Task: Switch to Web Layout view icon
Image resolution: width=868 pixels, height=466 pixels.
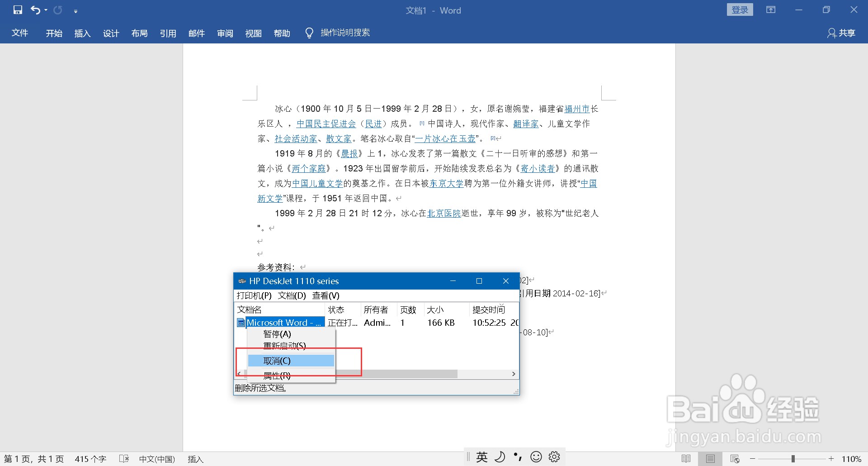Action: click(735, 459)
